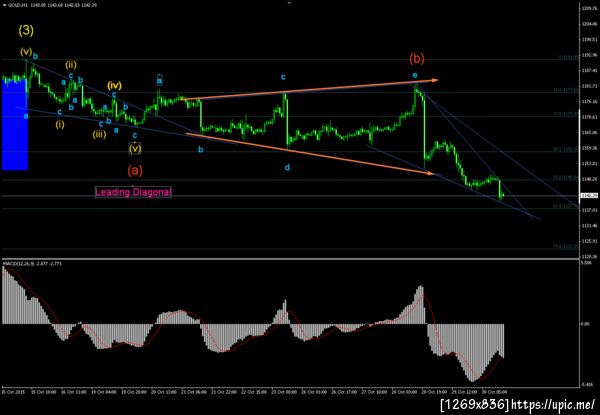Image resolution: width=600 pixels, height=415 pixels.
Task: Click the '20 Oct 13:00' time axis label
Action: (162, 392)
